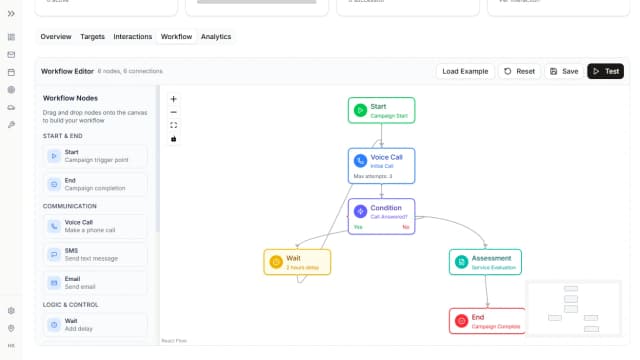Image resolution: width=640 pixels, height=360 pixels.
Task: Run the workflow with the Test button
Action: (606, 71)
